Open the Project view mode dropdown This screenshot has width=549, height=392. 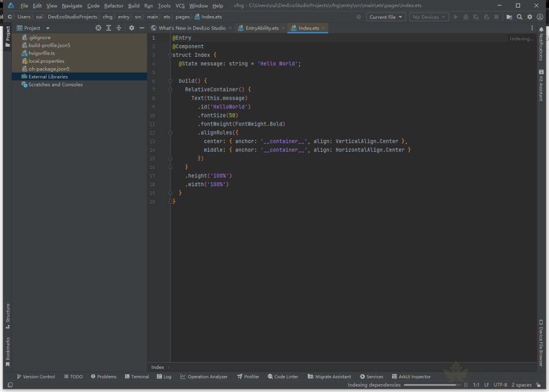48,28
